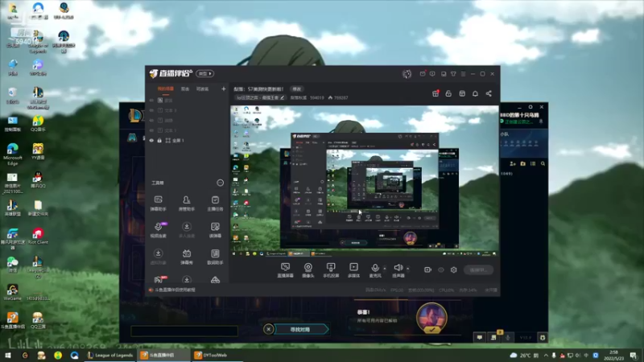Open the 弹幕助手 tool in toolbox

(158, 204)
